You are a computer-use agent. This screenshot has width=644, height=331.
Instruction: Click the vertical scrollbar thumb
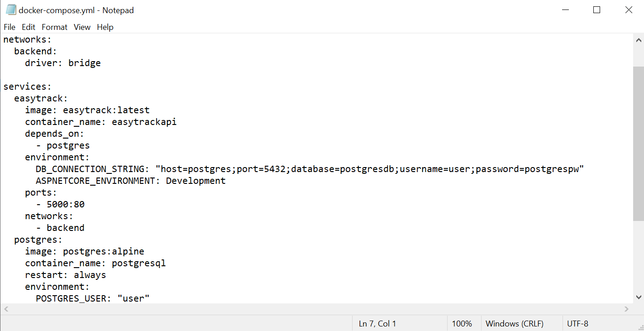[x=639, y=143]
